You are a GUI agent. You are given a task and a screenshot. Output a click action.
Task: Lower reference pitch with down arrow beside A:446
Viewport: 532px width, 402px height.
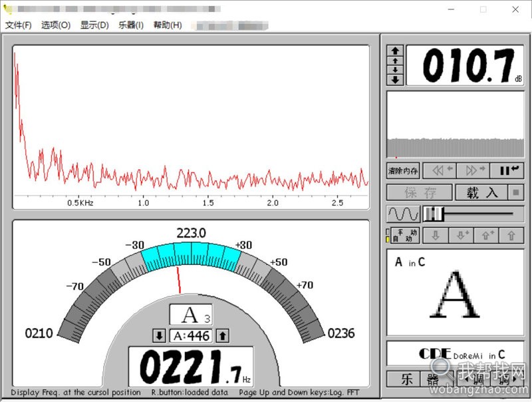point(160,335)
